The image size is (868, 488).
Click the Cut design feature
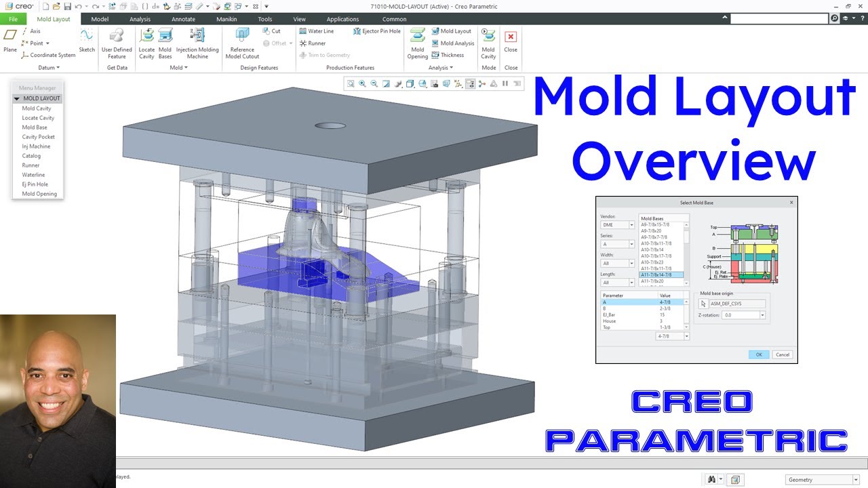(272, 31)
